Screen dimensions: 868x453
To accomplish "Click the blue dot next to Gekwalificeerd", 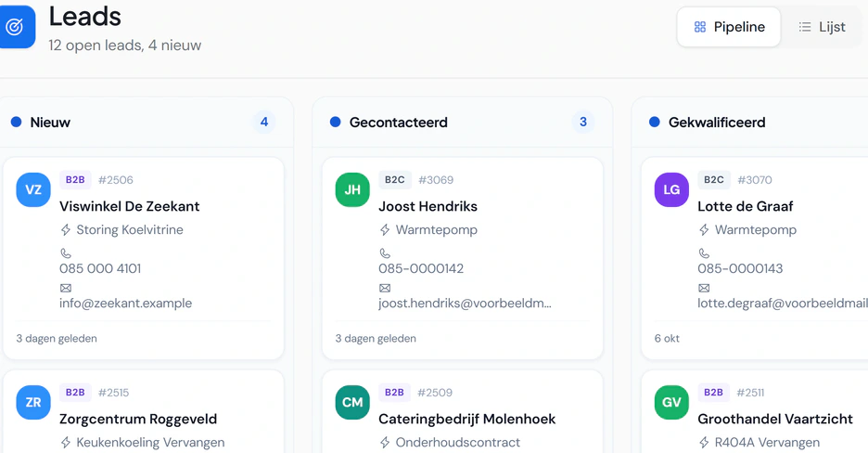I will pos(655,122).
